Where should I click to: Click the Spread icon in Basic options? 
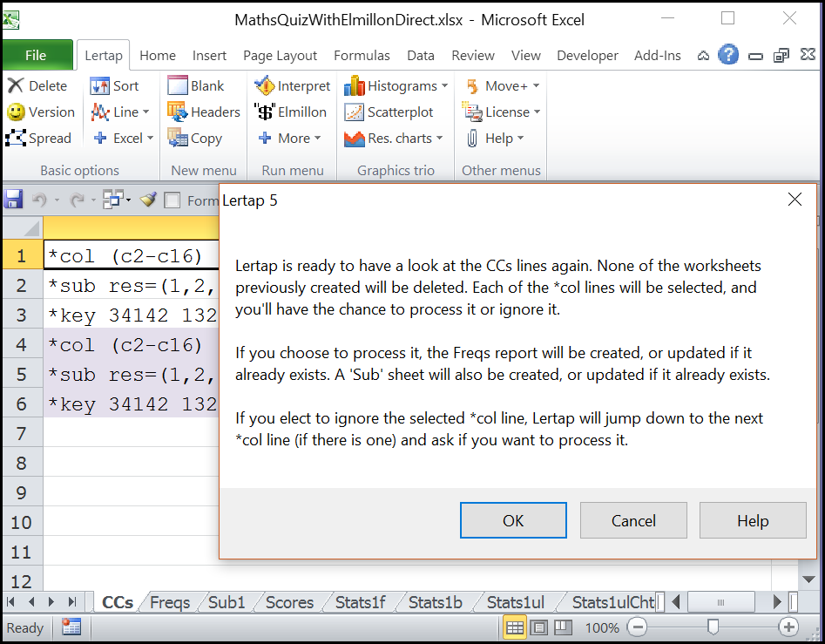16,139
